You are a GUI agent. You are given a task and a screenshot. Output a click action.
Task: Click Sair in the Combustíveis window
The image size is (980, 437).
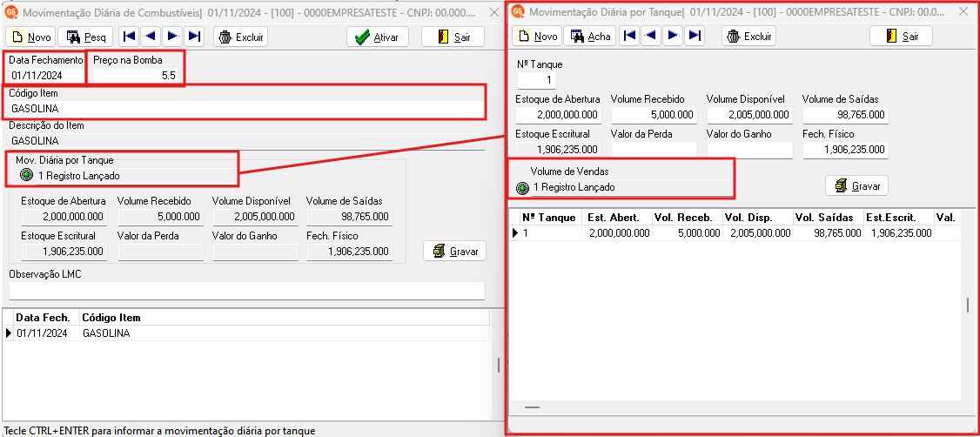pos(453,37)
